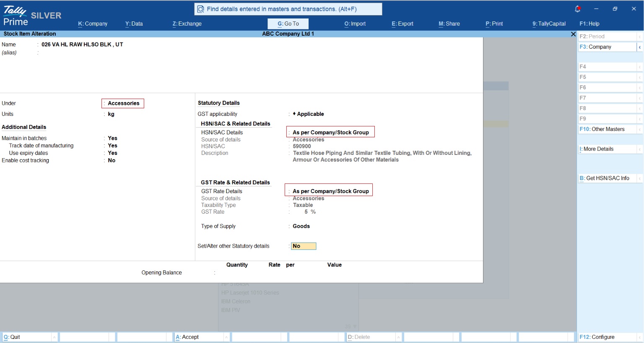The height and width of the screenshot is (343, 644).
Task: Click IBM Celeron in background list
Action: point(236,302)
